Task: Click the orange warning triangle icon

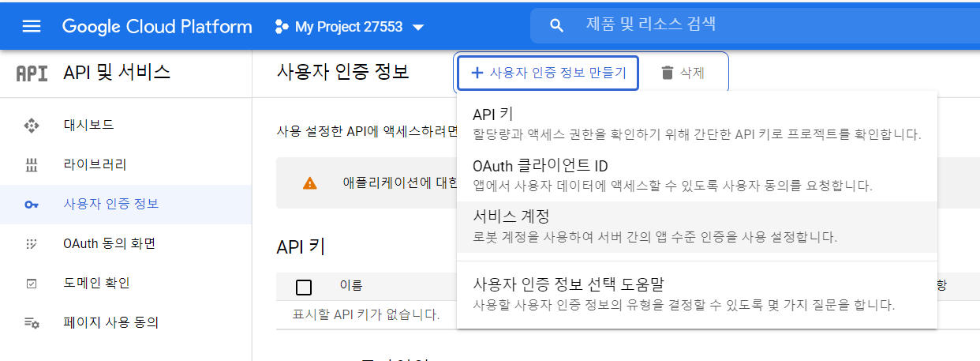Action: click(310, 182)
